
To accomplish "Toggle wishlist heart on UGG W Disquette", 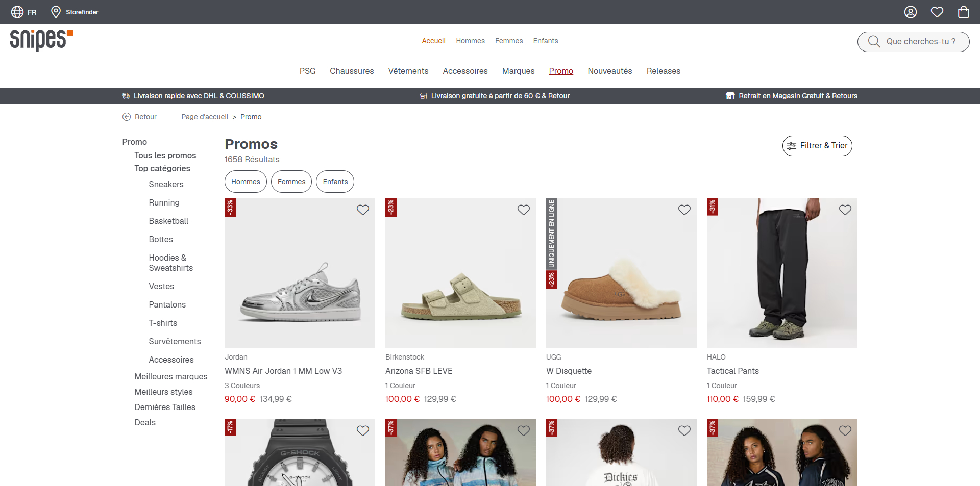I will [x=684, y=210].
